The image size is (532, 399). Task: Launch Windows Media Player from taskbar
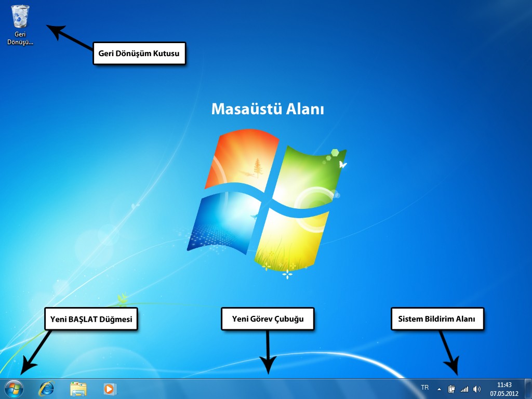(110, 389)
